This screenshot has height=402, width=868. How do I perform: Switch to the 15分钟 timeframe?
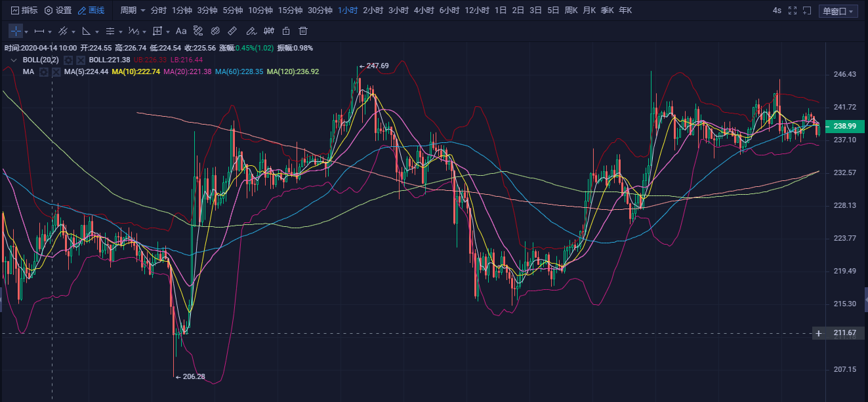pyautogui.click(x=290, y=10)
